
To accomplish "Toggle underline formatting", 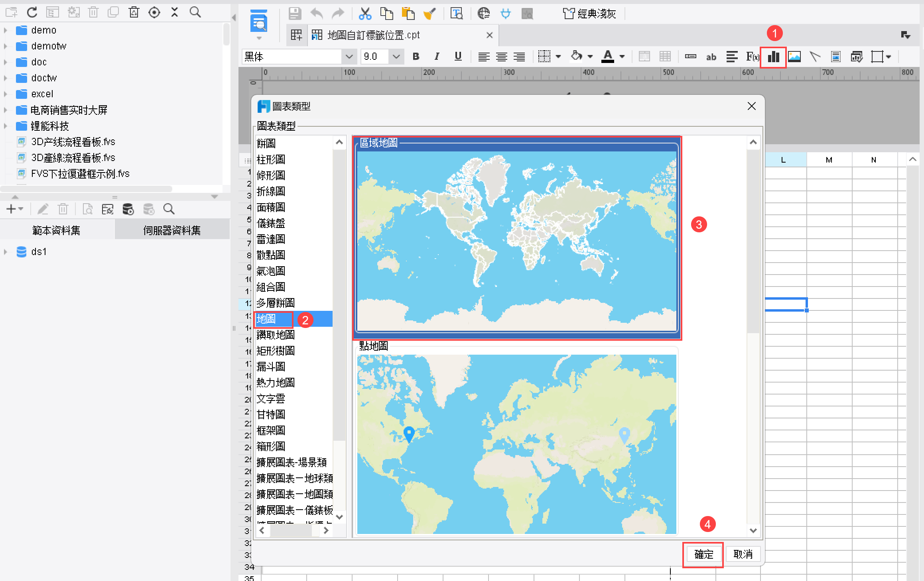I will tap(458, 57).
